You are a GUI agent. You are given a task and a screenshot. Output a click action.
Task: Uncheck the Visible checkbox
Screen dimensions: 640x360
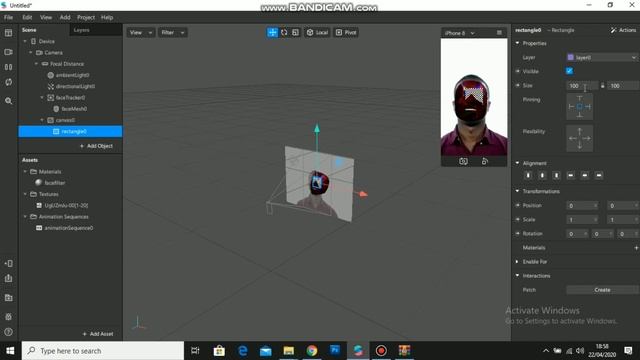click(569, 71)
